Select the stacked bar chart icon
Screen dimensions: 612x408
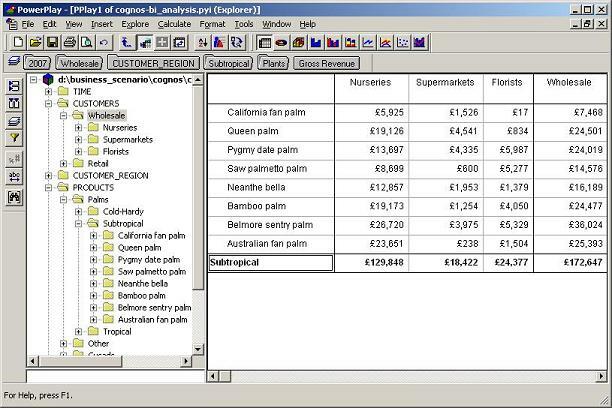coord(350,42)
